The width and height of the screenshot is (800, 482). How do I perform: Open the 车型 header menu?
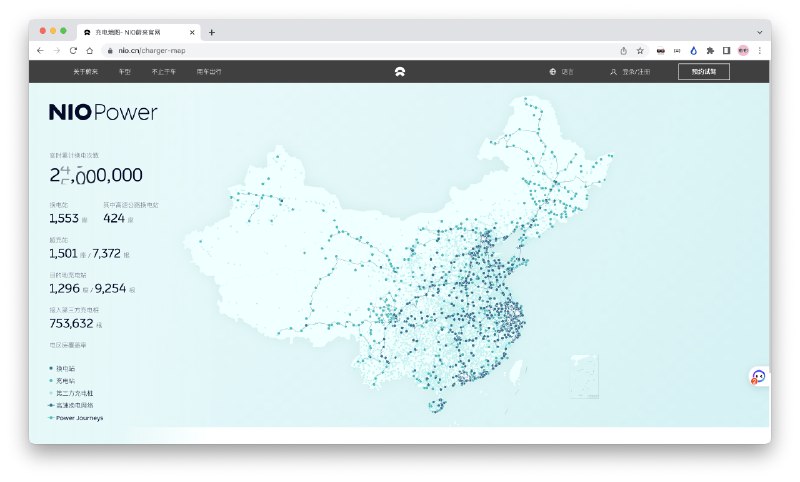[x=124, y=72]
